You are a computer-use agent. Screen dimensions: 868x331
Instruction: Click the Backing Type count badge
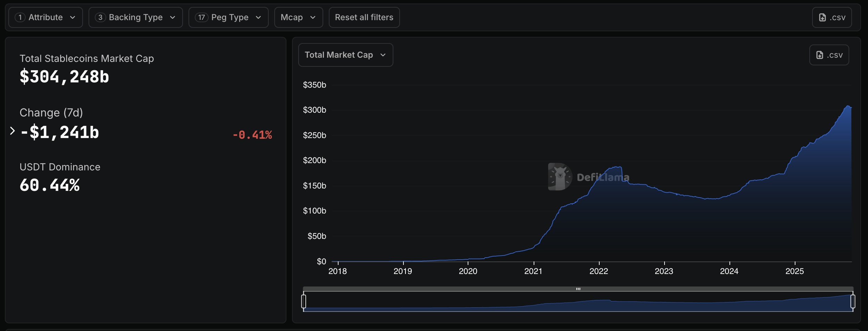pos(100,17)
